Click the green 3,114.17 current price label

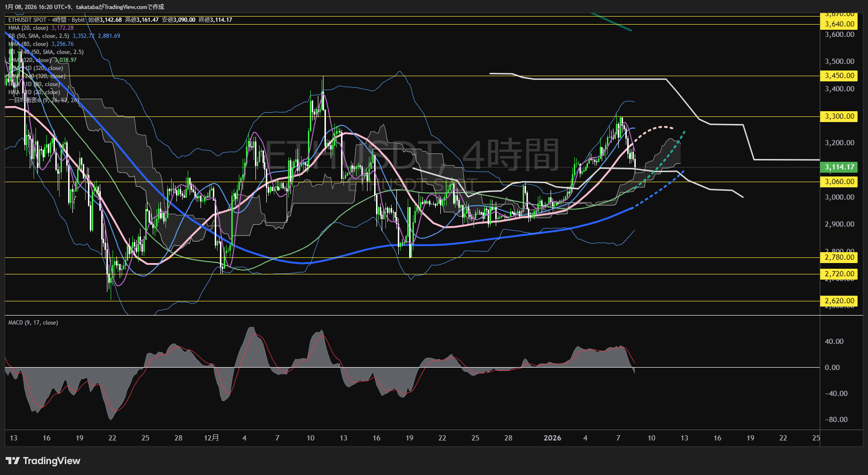pyautogui.click(x=839, y=167)
